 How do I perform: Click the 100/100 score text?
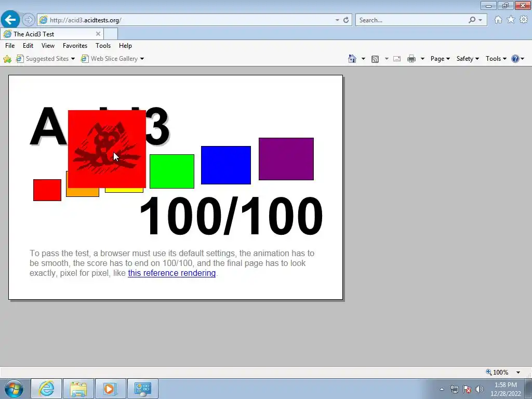coord(231,216)
